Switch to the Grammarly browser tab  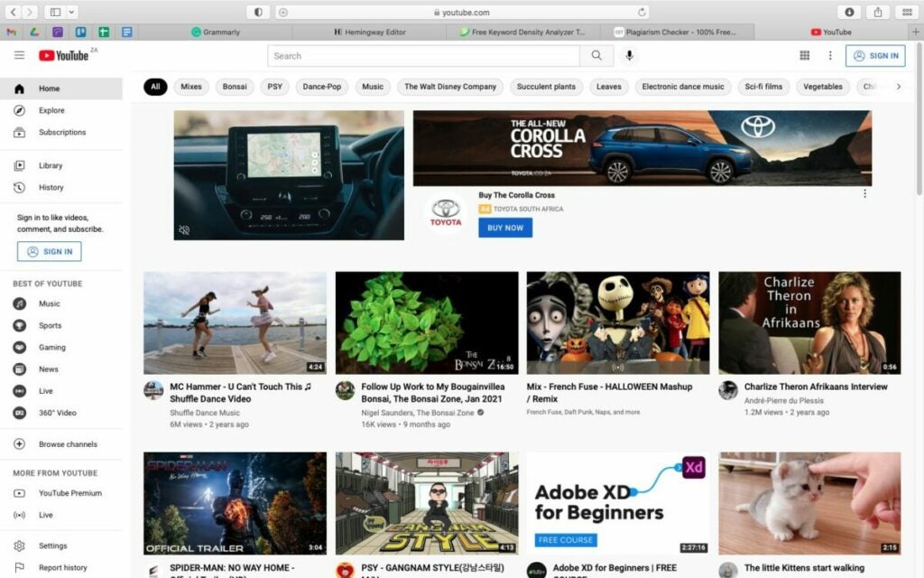(x=216, y=32)
